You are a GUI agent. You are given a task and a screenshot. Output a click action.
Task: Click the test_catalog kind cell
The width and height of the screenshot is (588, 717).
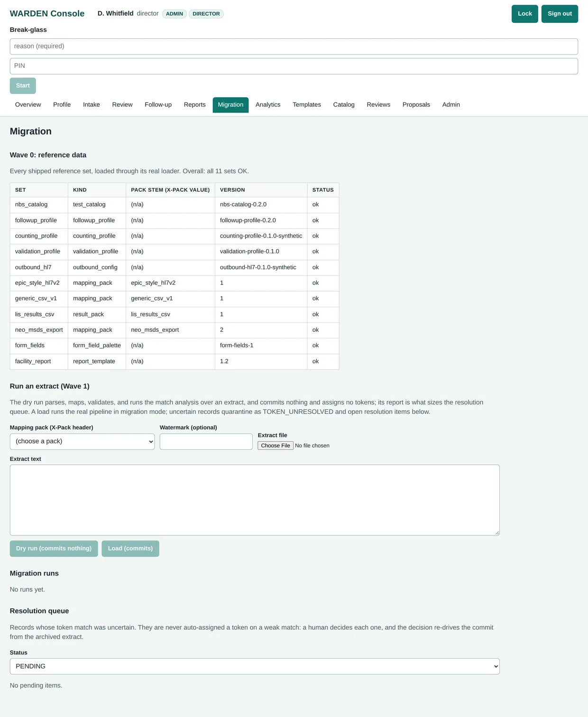tap(97, 205)
